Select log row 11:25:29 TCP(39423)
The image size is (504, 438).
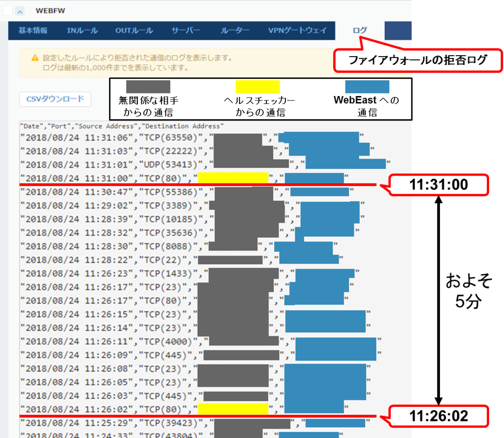[x=195, y=423]
